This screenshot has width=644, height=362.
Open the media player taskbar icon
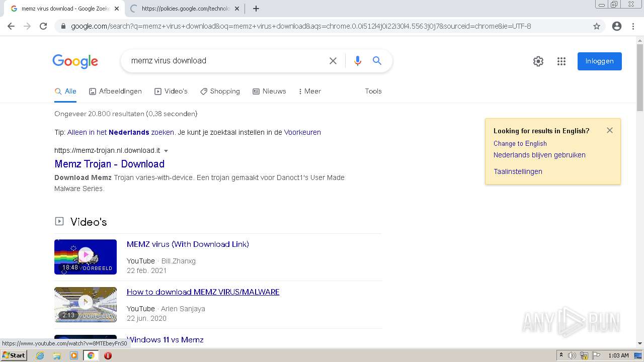point(74,355)
